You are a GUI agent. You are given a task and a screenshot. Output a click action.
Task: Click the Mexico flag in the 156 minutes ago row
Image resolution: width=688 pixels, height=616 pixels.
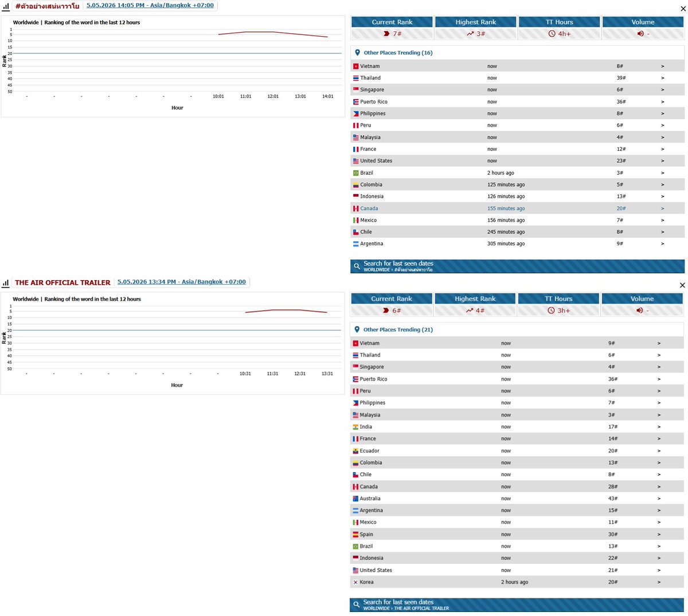356,221
